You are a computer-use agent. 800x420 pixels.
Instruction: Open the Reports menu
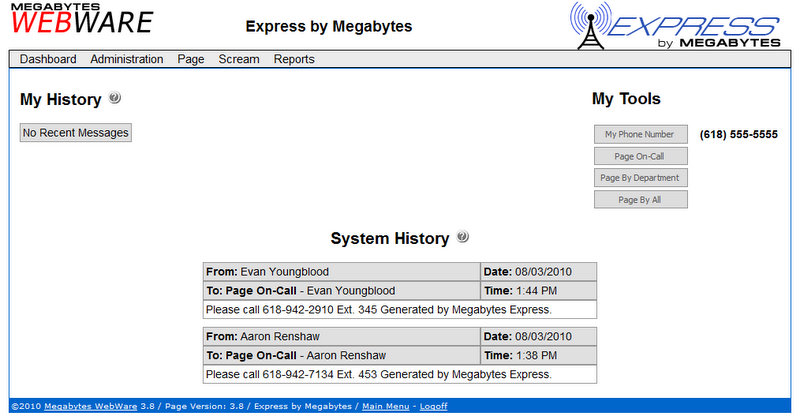(x=294, y=59)
